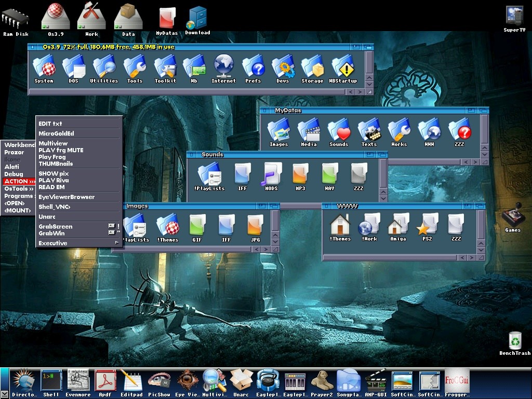The image size is (532, 399).
Task: Open the Programs menu entry
Action: coord(19,196)
